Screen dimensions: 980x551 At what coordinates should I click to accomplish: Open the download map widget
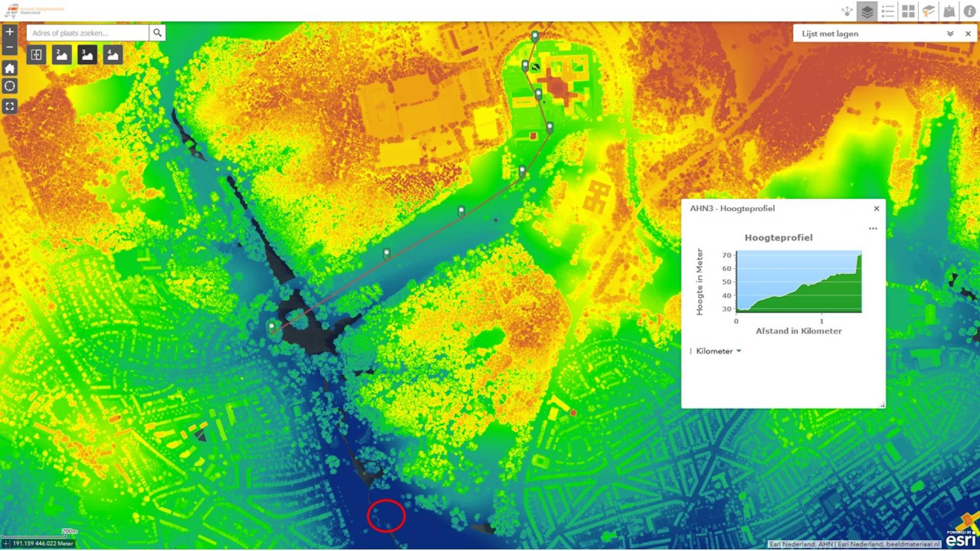click(x=949, y=11)
